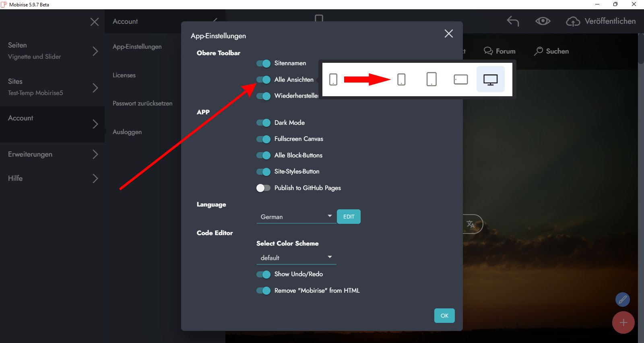The height and width of the screenshot is (343, 644).
Task: Expand the Erweiterungen sidebar entry
Action: 52,154
